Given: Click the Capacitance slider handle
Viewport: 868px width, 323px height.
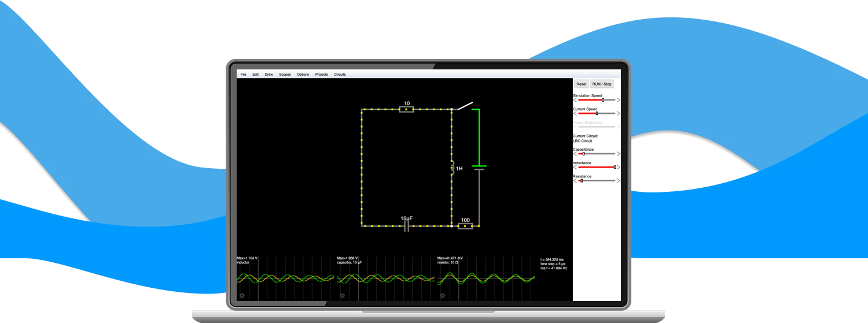Looking at the screenshot, I should pos(583,154).
